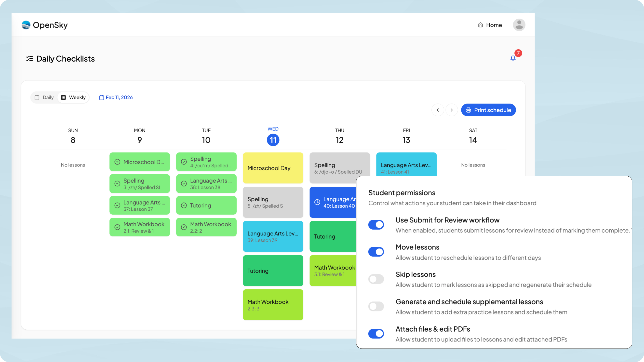Click the printer icon on Print schedule
This screenshot has height=362, width=644.
(469, 110)
